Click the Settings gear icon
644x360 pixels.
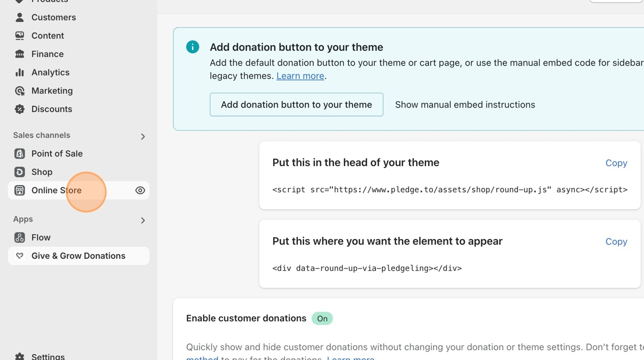coord(20,357)
